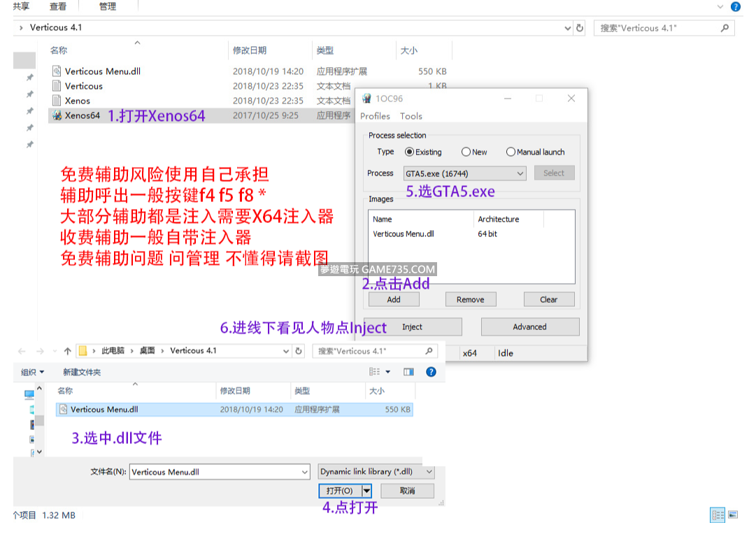Expand the 文件名 combo box dropdown
The height and width of the screenshot is (539, 756).
pos(305,472)
